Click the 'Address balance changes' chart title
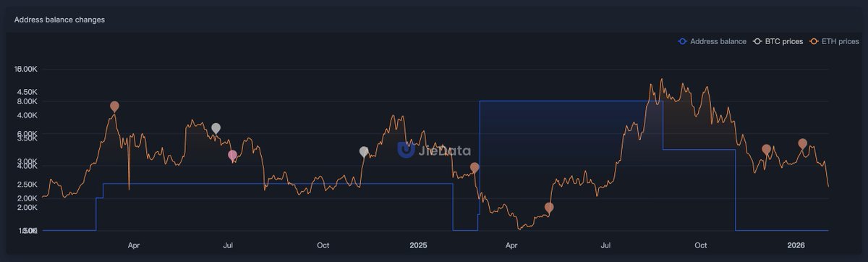868x262 pixels. point(60,20)
